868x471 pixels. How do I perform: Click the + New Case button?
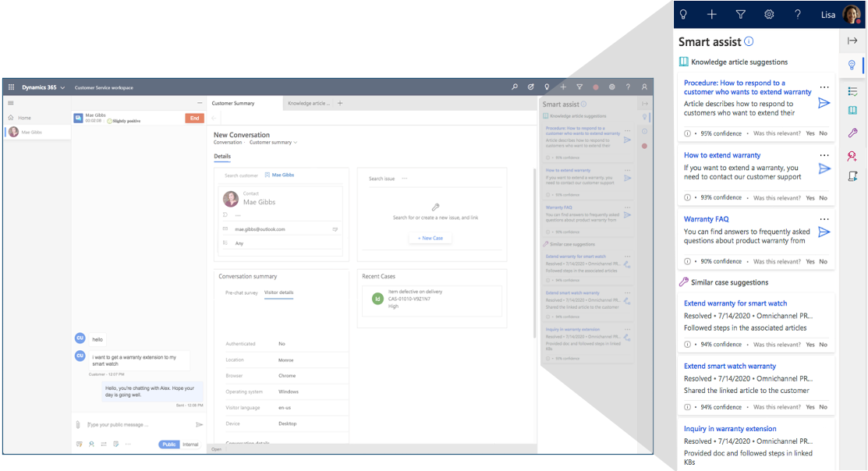pyautogui.click(x=430, y=238)
